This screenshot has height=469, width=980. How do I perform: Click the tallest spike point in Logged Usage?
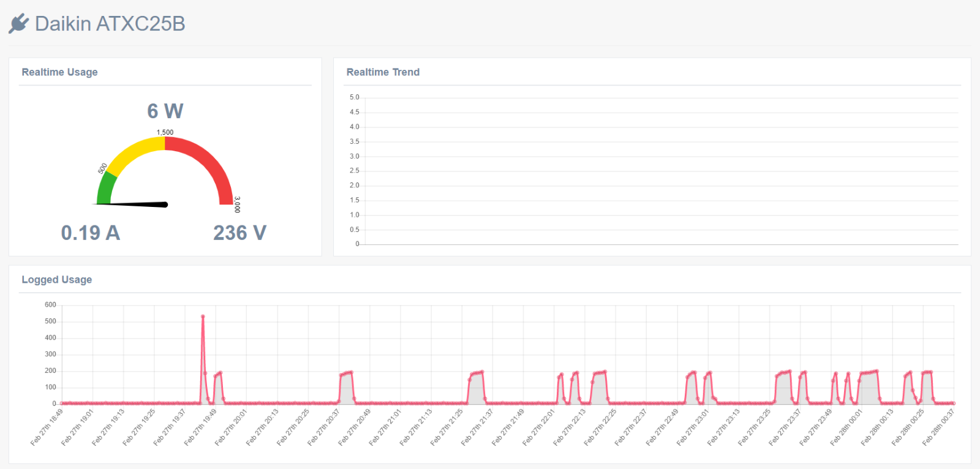pyautogui.click(x=203, y=317)
